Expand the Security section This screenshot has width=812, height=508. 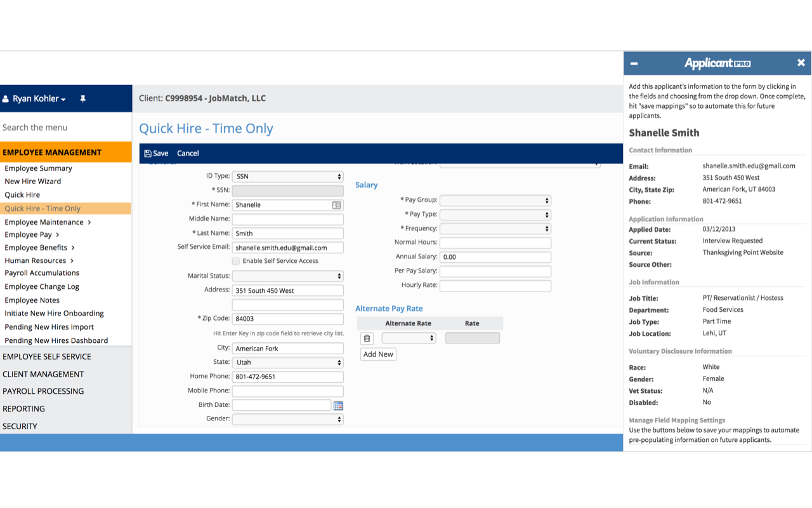pos(65,426)
